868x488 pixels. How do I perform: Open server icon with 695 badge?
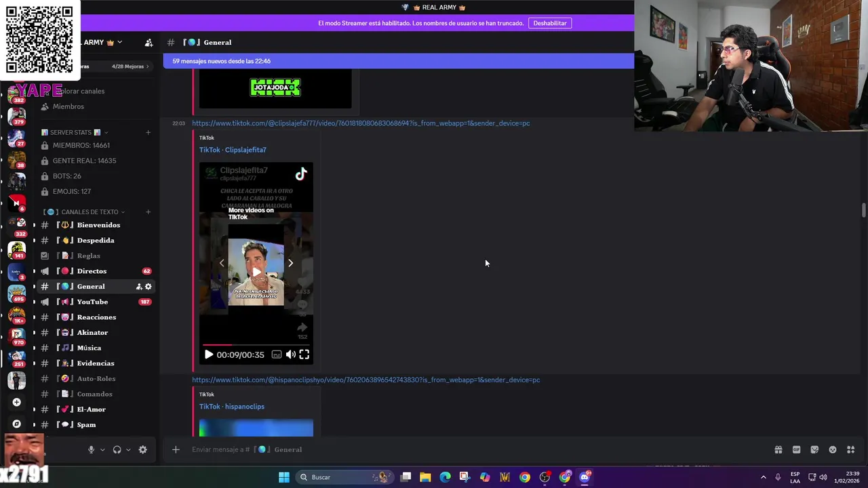click(x=17, y=293)
